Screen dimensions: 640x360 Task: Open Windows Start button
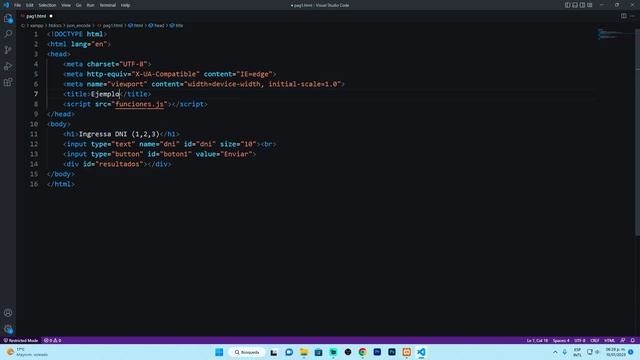coord(219,352)
